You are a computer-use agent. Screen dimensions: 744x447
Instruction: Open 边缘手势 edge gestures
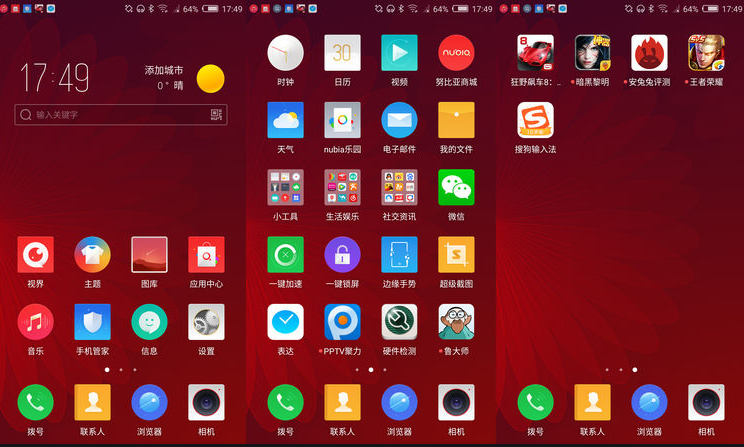[400, 255]
